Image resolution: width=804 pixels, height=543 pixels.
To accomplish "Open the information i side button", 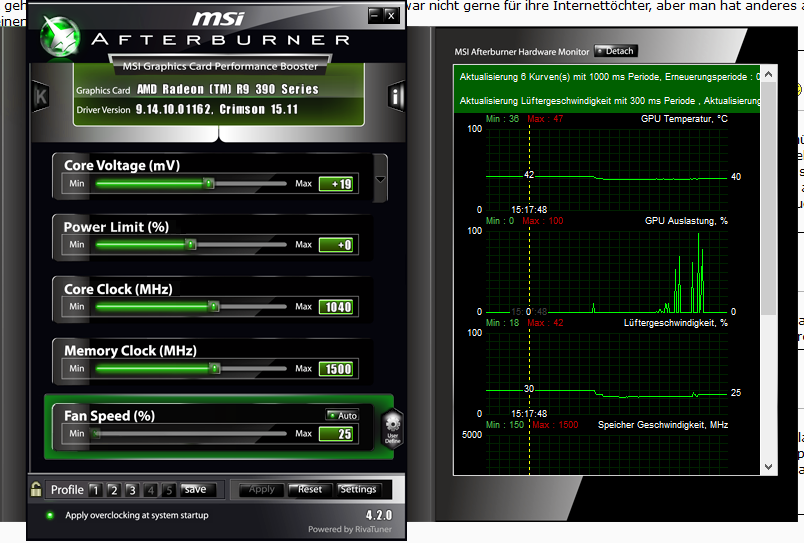I will point(396,96).
